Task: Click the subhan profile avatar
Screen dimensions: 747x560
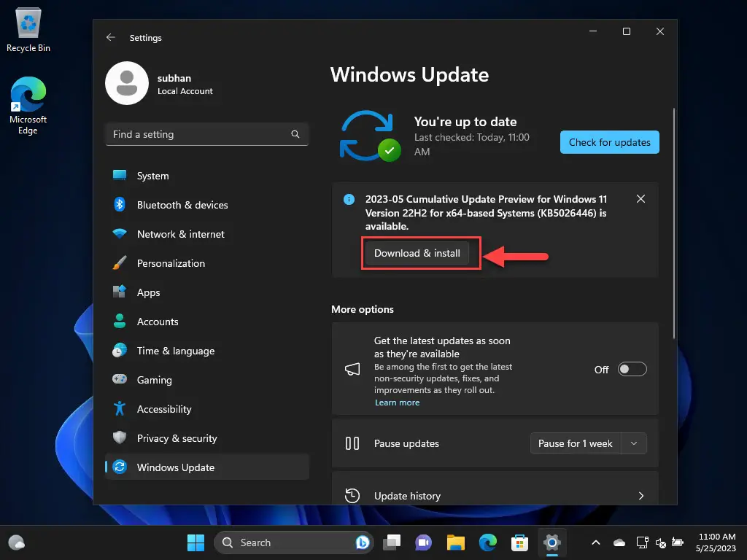Action: click(x=127, y=83)
